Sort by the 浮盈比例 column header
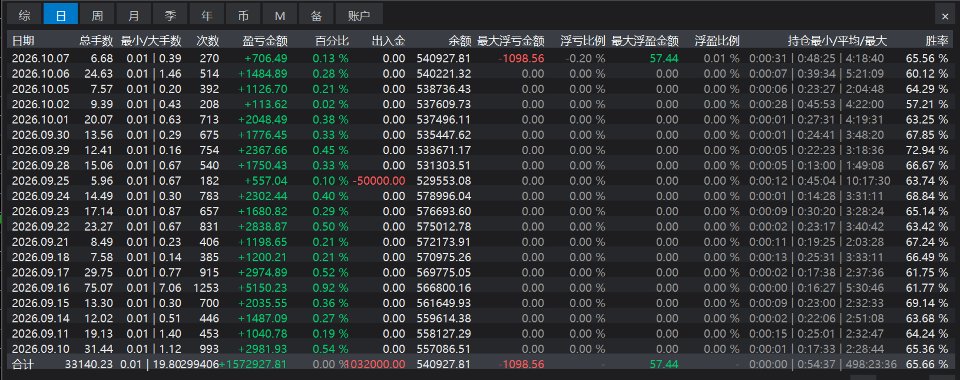The height and width of the screenshot is (380, 960). point(717,41)
